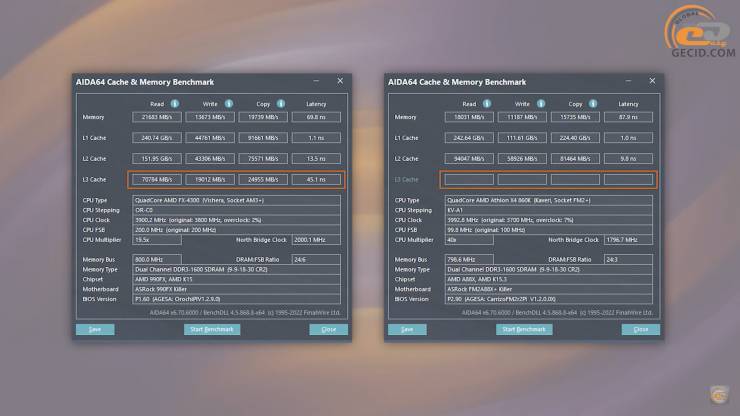The image size is (740, 416).
Task: Select L1 Cache Read 242.64 GB/s
Action: [469, 138]
